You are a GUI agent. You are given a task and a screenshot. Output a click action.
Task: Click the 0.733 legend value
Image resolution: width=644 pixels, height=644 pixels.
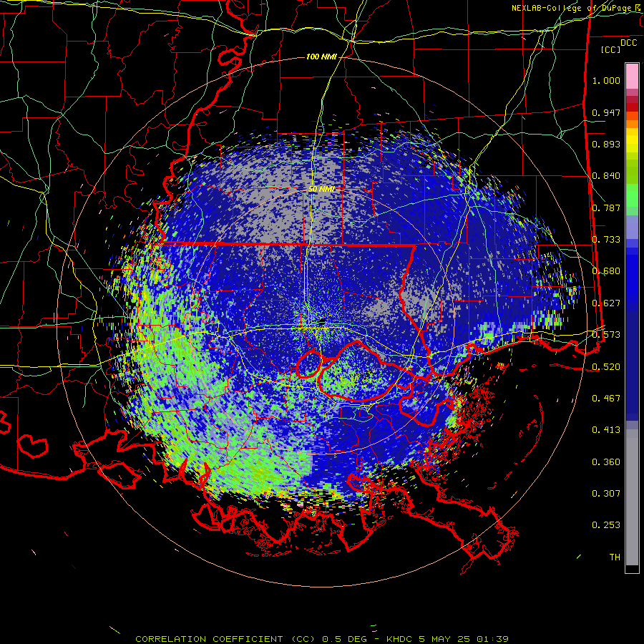coord(606,240)
